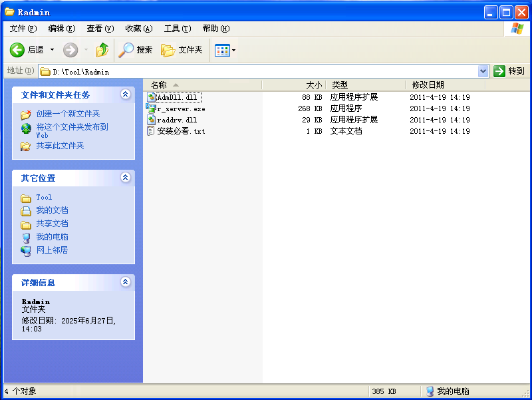Select the file name raddrv.dll
Image resolution: width=532 pixels, height=400 pixels.
pyautogui.click(x=177, y=120)
